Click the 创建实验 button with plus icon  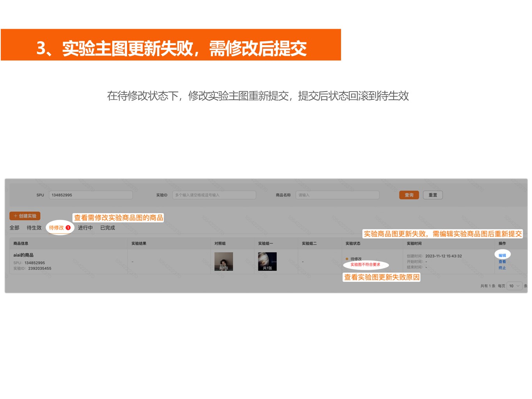point(25,216)
